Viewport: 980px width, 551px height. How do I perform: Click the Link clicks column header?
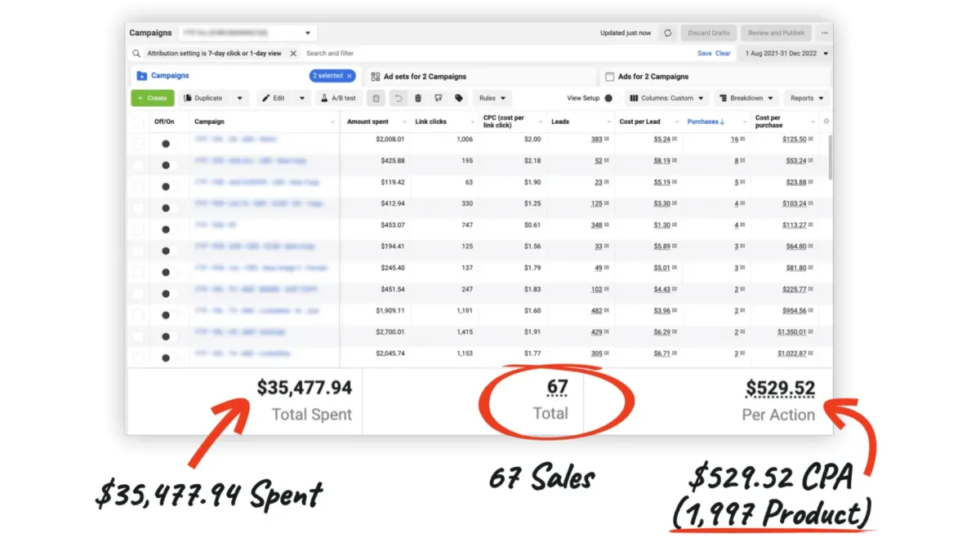coord(430,122)
